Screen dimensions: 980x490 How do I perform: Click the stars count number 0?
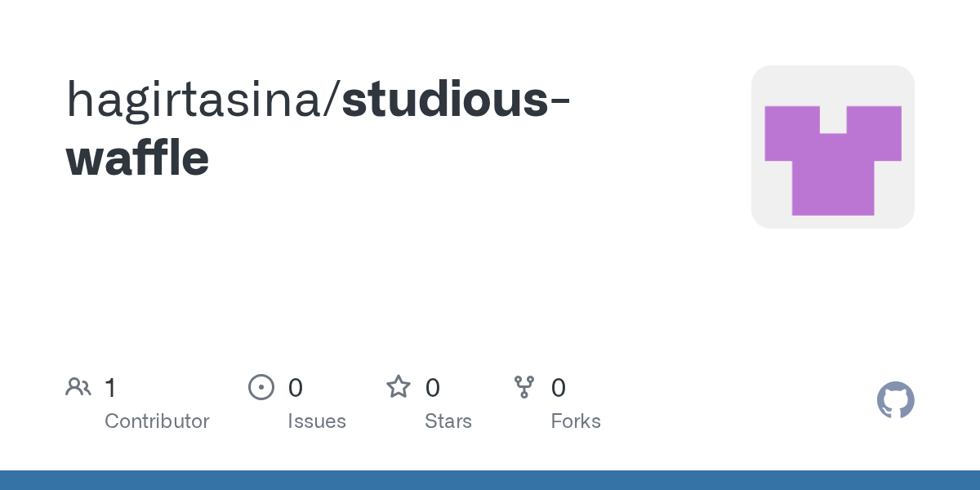click(433, 387)
